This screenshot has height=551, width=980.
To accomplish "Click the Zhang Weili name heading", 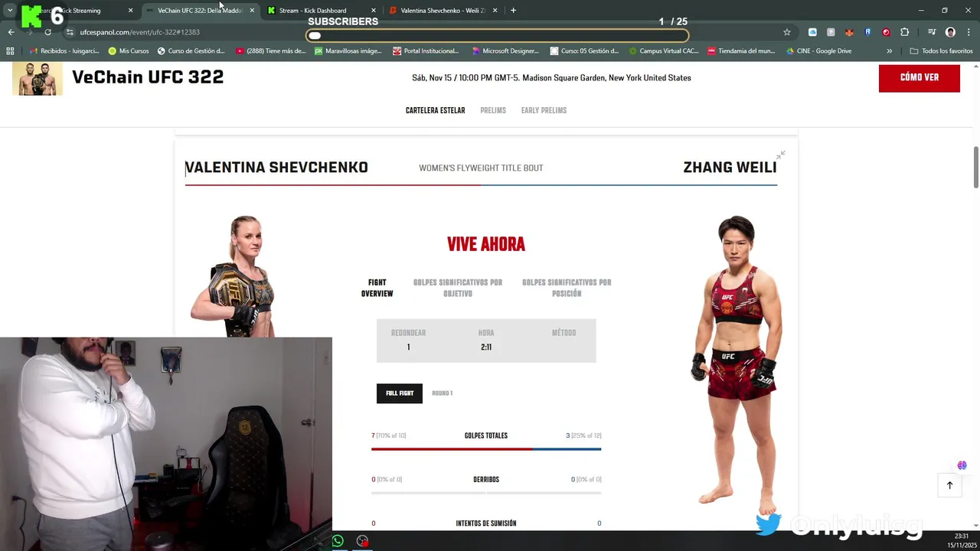I will tap(730, 168).
